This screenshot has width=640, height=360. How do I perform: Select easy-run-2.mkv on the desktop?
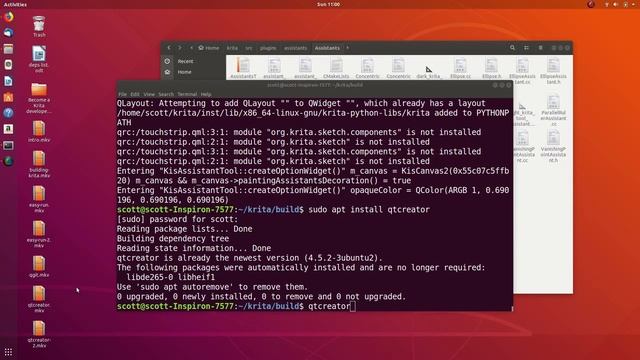(39, 234)
